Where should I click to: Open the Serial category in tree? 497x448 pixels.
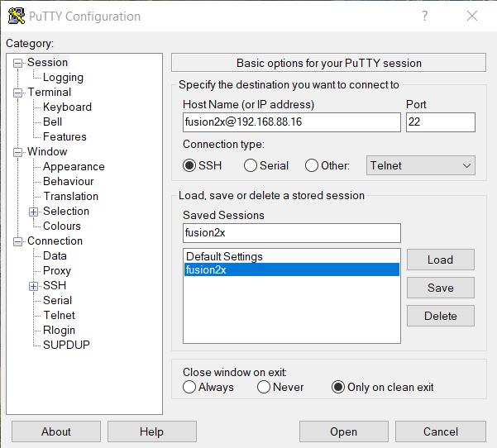click(57, 301)
